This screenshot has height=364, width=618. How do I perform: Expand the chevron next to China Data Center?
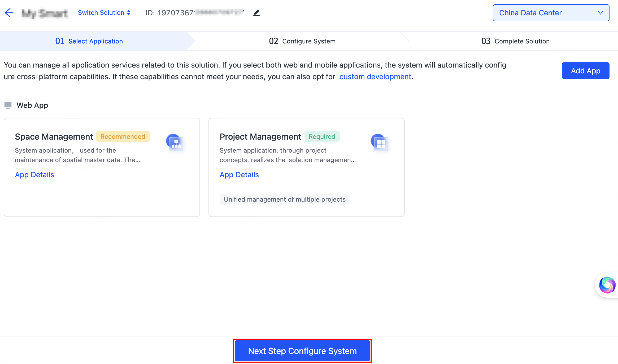pyautogui.click(x=600, y=12)
